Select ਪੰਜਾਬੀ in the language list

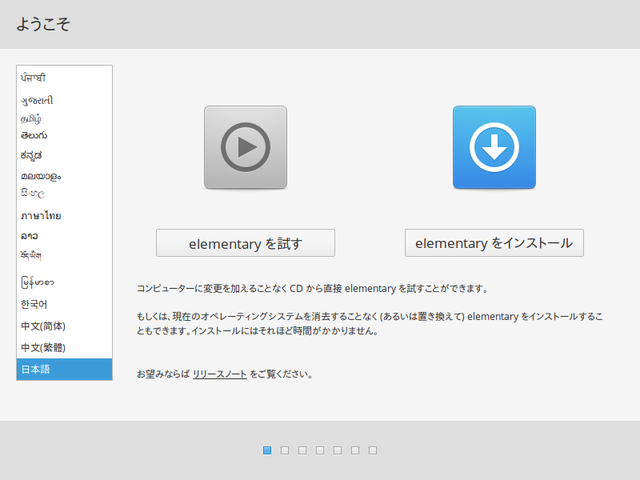pos(64,78)
